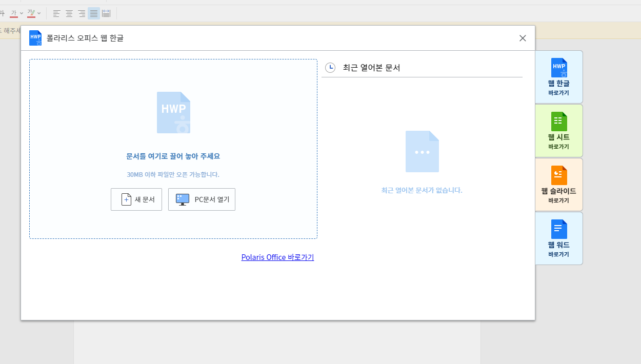
Task: Click the large HWP file drop icon
Action: [x=173, y=113]
